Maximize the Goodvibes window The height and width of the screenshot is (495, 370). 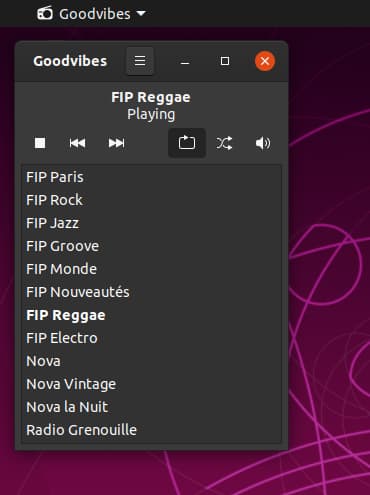point(225,61)
